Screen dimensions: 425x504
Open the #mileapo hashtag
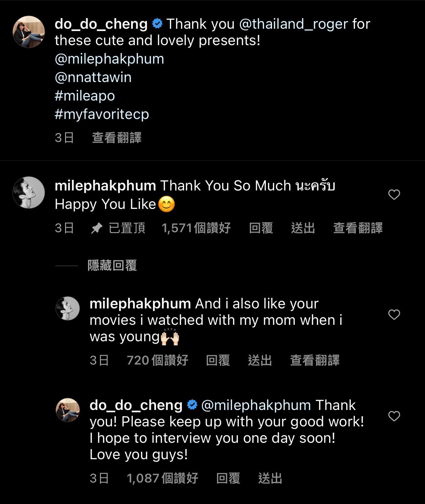[x=85, y=96]
